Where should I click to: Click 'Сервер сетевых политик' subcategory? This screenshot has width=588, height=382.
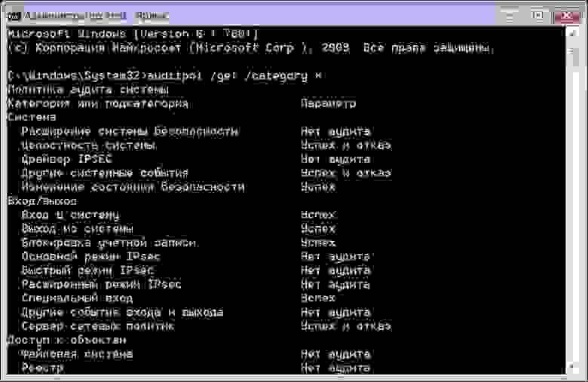[97, 326]
